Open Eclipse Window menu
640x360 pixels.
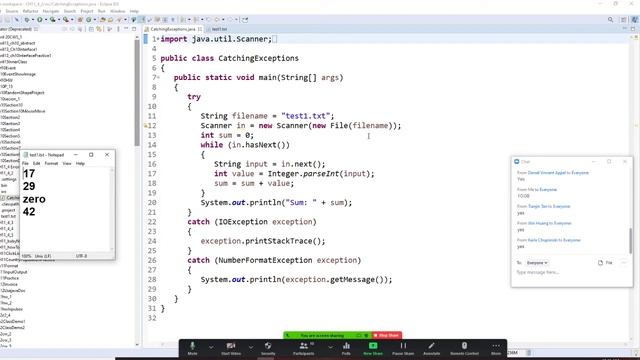[x=118, y=11]
